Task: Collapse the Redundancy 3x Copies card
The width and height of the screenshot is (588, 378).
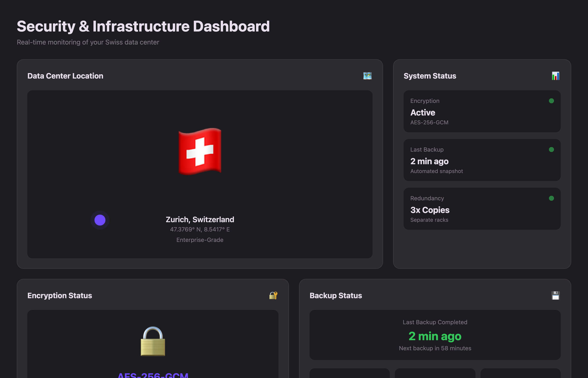Action: point(482,209)
